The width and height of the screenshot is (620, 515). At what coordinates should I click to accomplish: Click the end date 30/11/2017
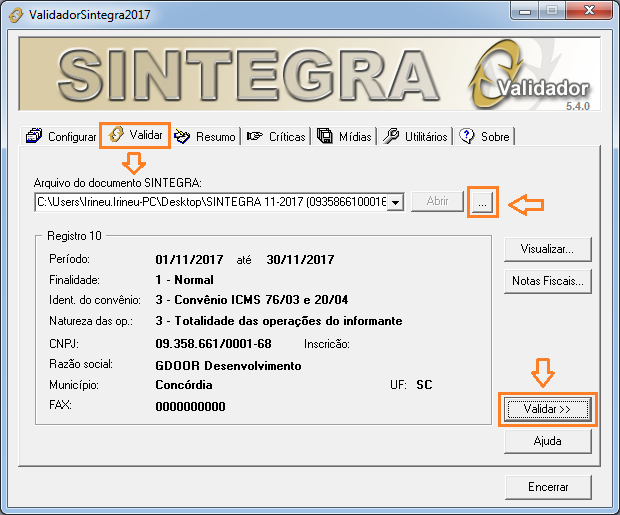[x=301, y=260]
